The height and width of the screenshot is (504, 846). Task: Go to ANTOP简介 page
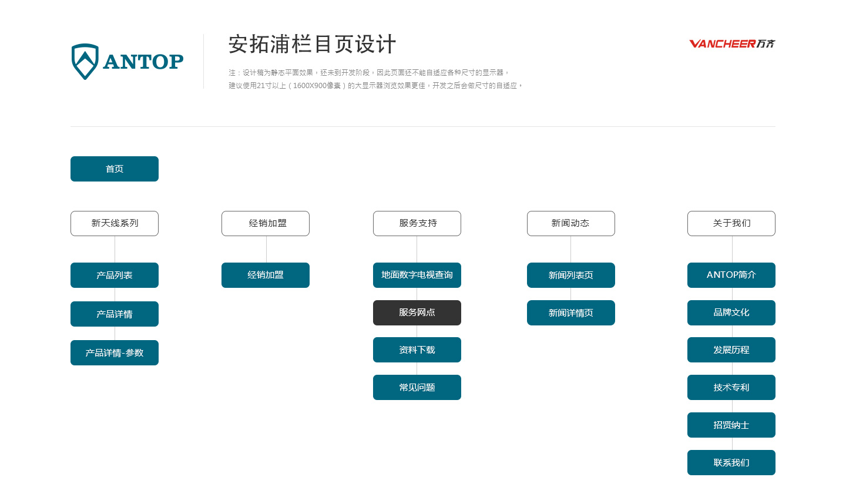click(x=731, y=275)
